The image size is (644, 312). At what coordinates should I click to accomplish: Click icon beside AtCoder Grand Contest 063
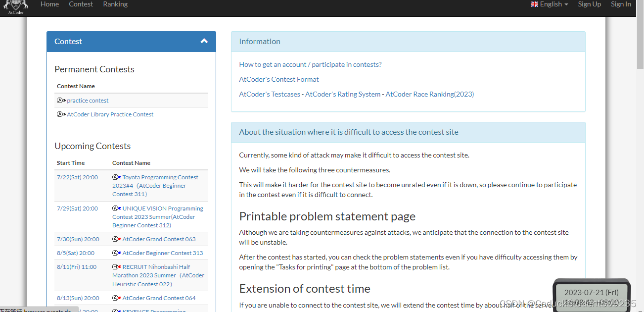(117, 239)
